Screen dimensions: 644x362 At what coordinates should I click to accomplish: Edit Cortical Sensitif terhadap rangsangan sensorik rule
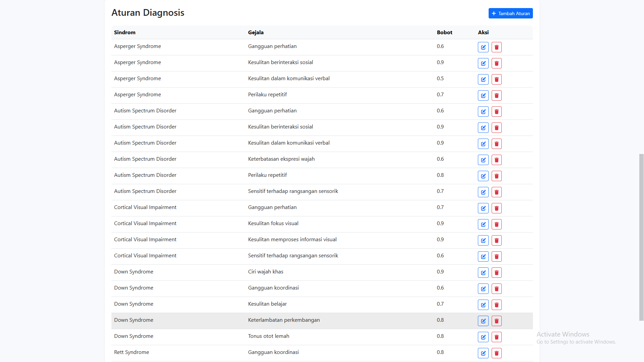point(483,257)
